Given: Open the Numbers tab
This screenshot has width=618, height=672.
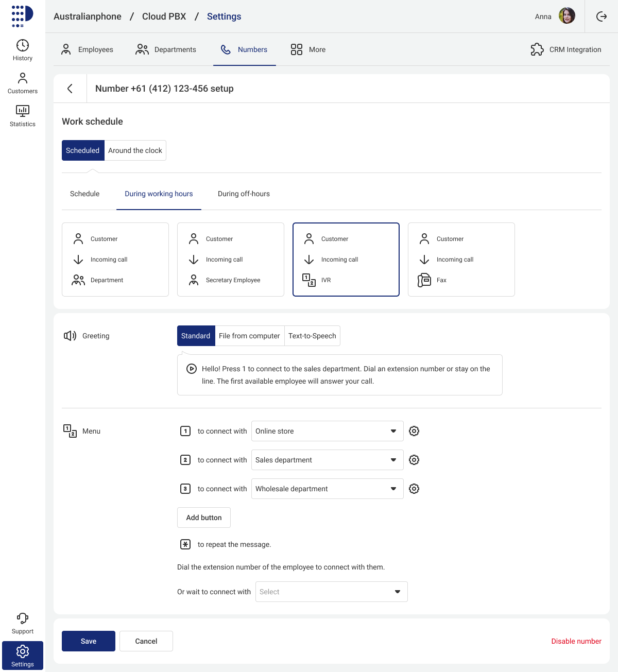Looking at the screenshot, I should pyautogui.click(x=245, y=49).
